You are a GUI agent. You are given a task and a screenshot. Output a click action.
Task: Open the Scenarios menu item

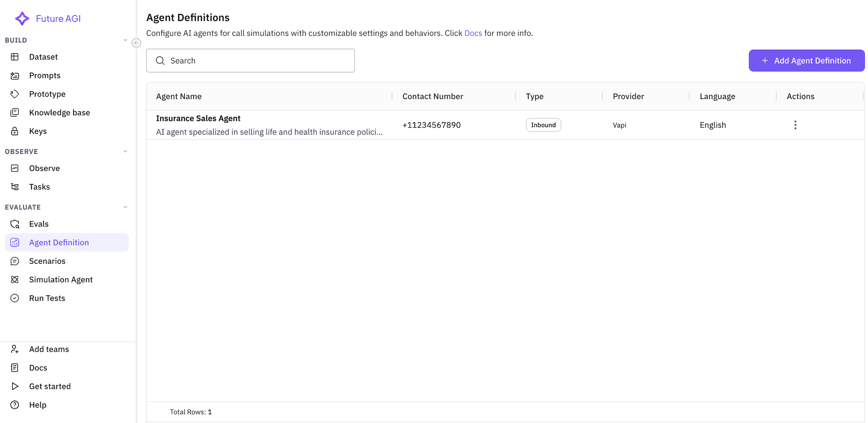click(47, 261)
